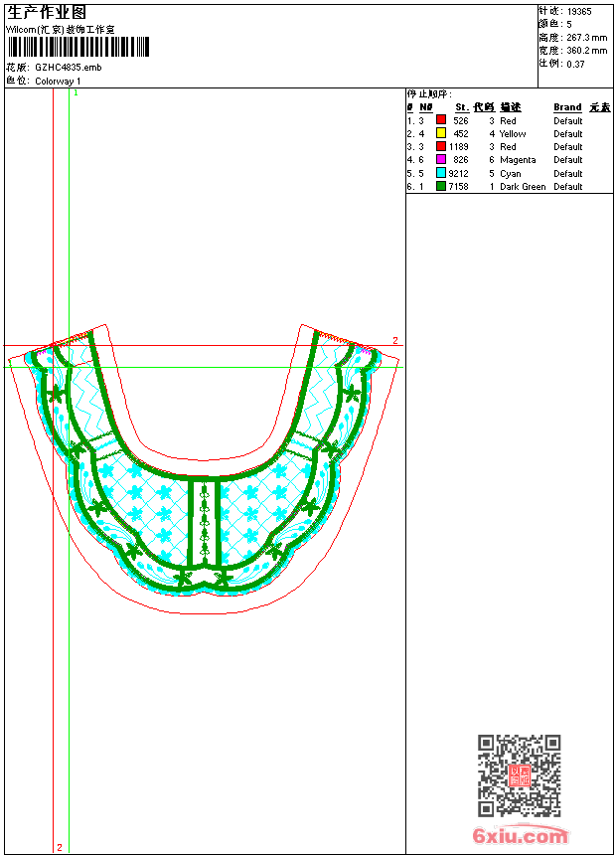Screen dimensions: 616x855
Task: Click the barcode under the studio name
Action: tap(77, 47)
